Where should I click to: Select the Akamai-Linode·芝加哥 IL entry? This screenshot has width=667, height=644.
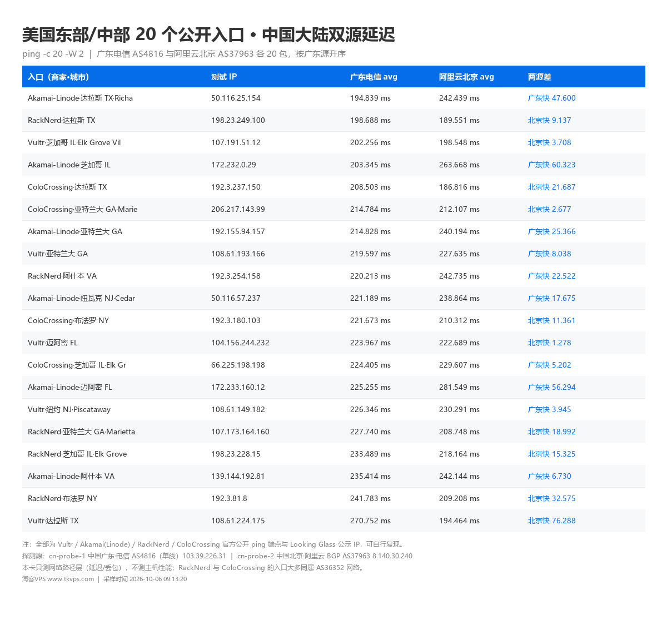point(69,165)
